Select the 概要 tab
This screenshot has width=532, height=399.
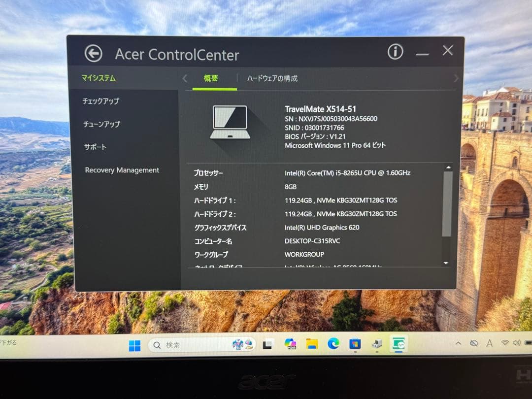(211, 78)
